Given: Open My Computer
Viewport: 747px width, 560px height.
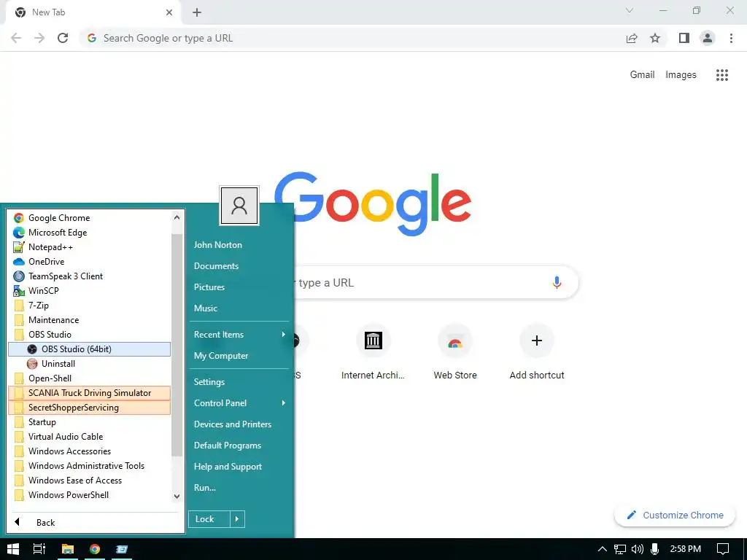Looking at the screenshot, I should [x=239, y=356].
